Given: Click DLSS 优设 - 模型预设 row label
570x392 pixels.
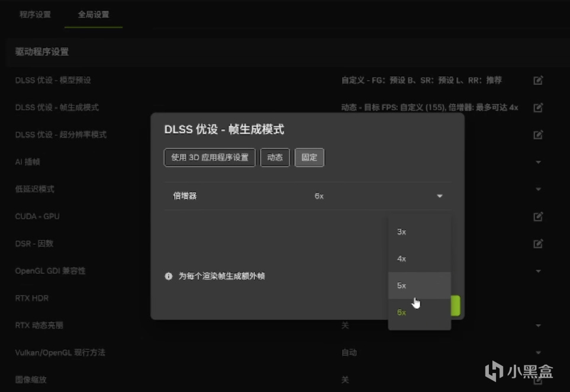Looking at the screenshot, I should pyautogui.click(x=53, y=80).
